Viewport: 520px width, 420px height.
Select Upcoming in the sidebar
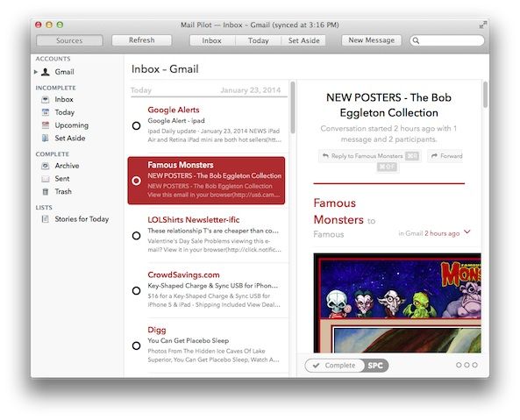click(72, 125)
